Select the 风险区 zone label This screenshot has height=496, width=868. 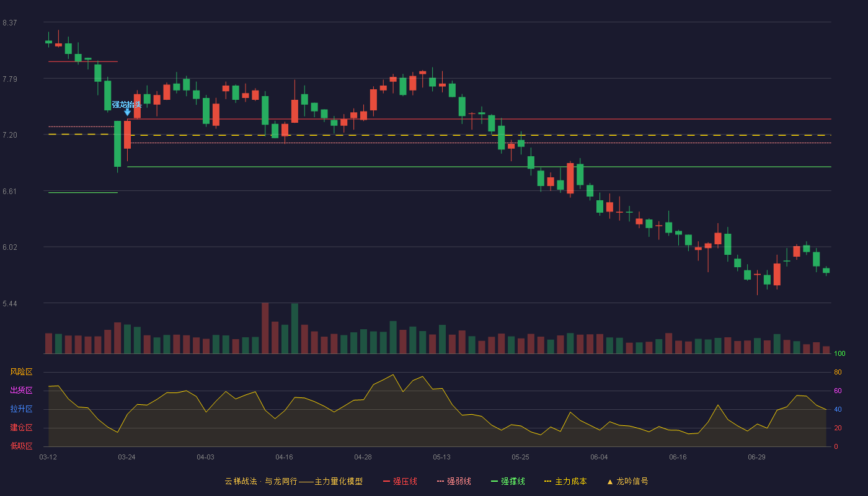21,372
